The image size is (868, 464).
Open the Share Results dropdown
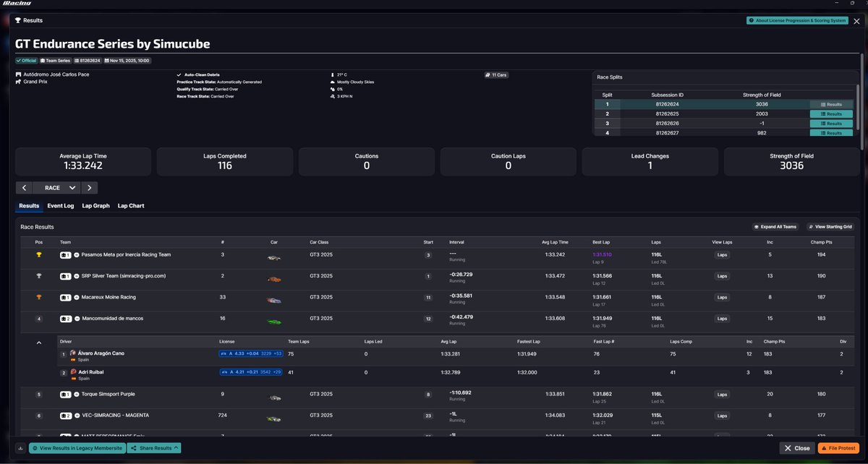pos(154,448)
